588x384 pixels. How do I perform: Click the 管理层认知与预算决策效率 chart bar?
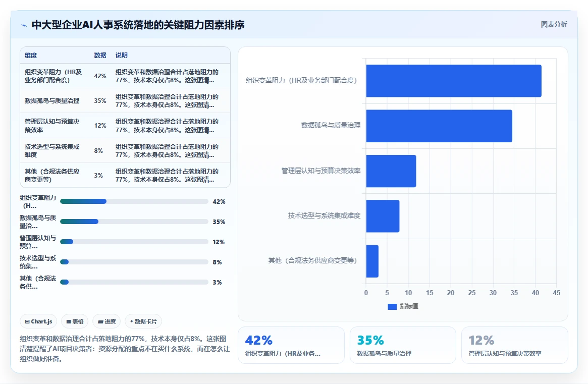(391, 171)
